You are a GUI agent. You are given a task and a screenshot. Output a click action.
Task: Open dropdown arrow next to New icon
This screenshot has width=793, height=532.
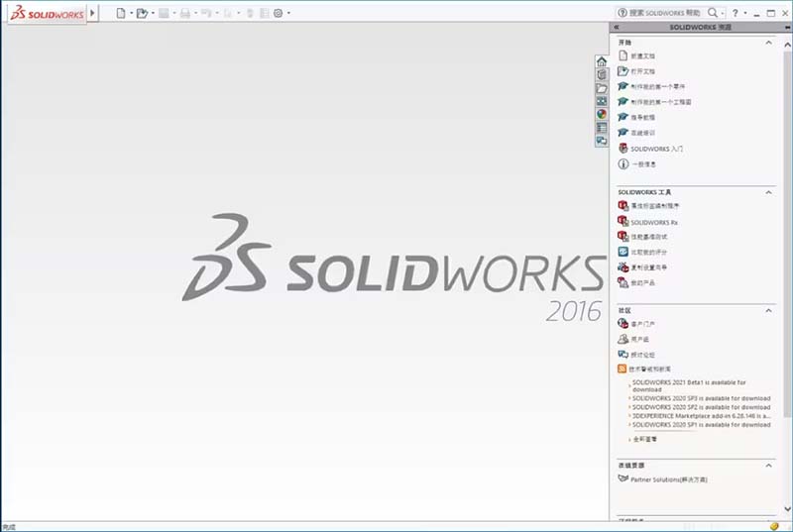click(131, 13)
